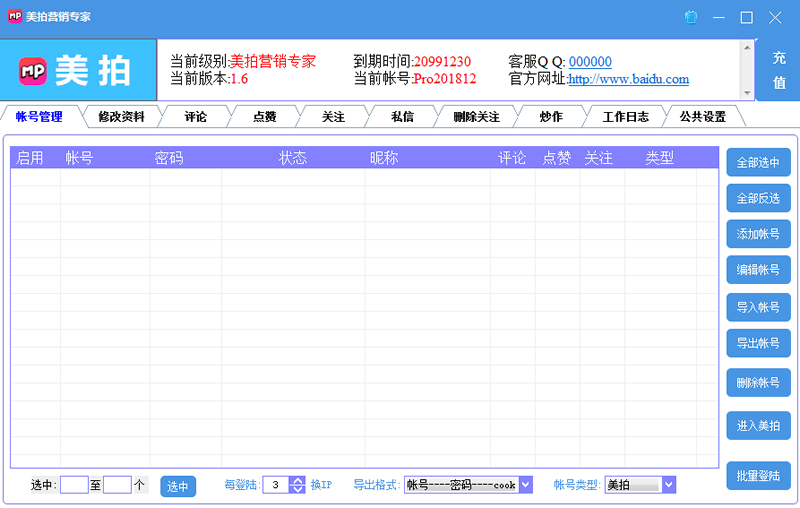Decrease the 每登陆 stepper value
Image resolution: width=800 pixels, height=508 pixels.
pyautogui.click(x=297, y=489)
